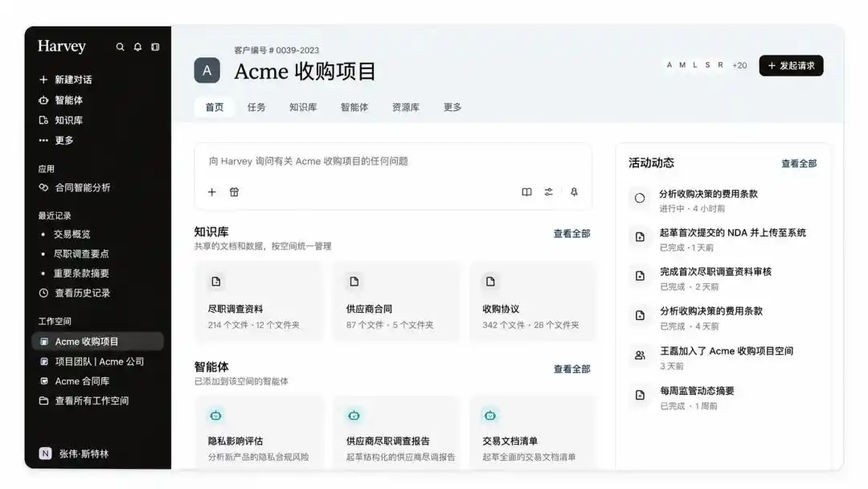Open the 合同智能分析 app
This screenshot has width=868, height=489.
tap(75, 187)
